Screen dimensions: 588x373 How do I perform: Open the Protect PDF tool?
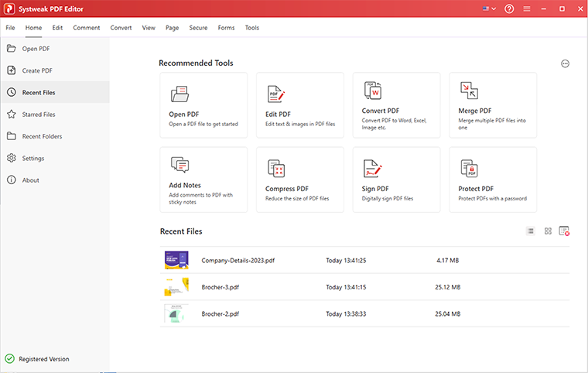click(x=469, y=168)
